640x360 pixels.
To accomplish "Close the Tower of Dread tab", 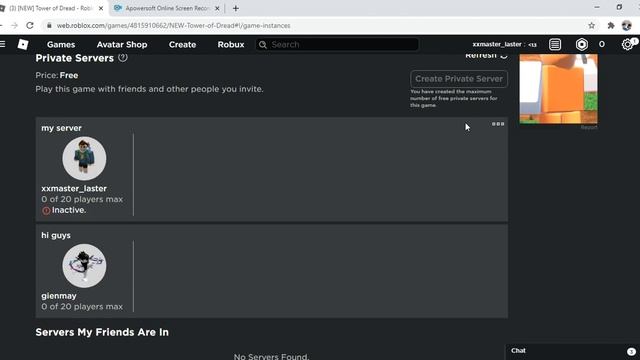I will coord(101,8).
